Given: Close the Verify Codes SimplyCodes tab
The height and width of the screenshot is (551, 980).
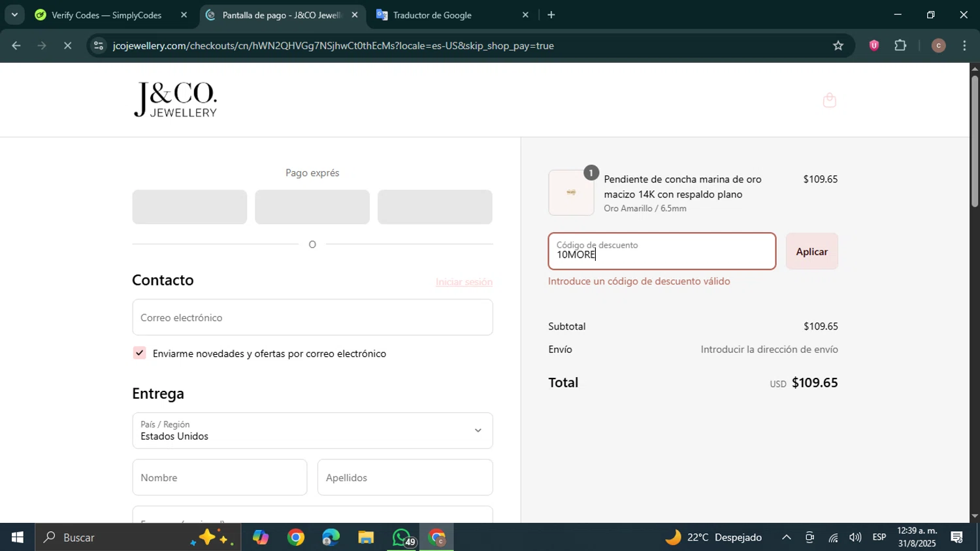Looking at the screenshot, I should click(x=184, y=15).
